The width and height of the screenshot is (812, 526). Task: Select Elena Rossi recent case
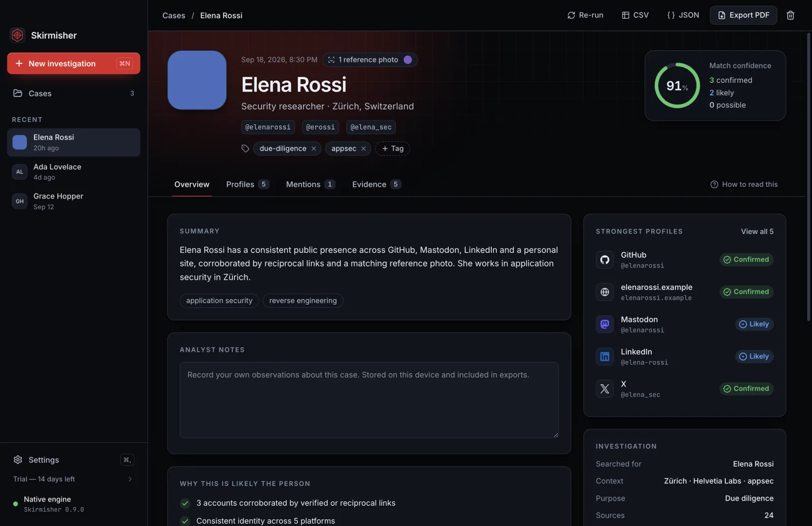click(74, 142)
